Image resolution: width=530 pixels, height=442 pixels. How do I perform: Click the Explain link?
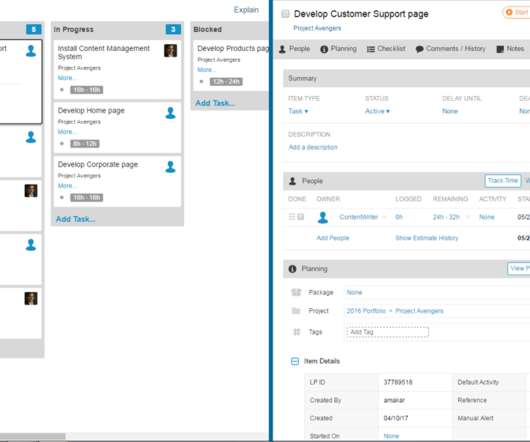[246, 10]
